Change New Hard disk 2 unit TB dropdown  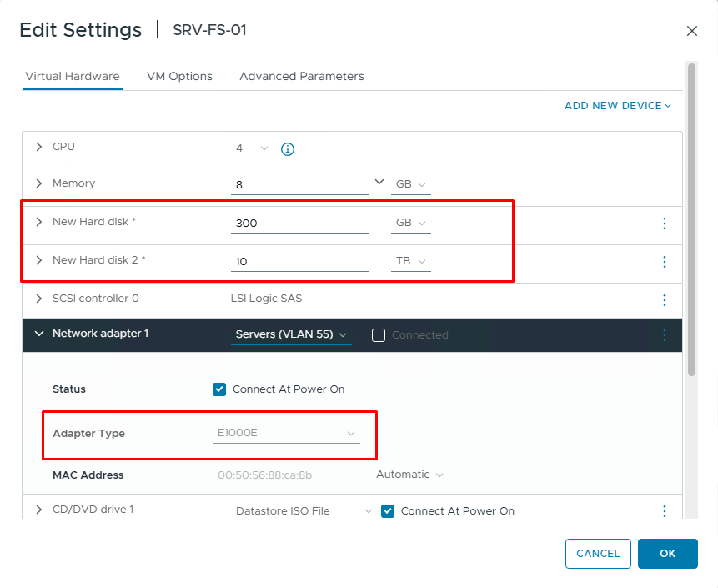tap(411, 262)
